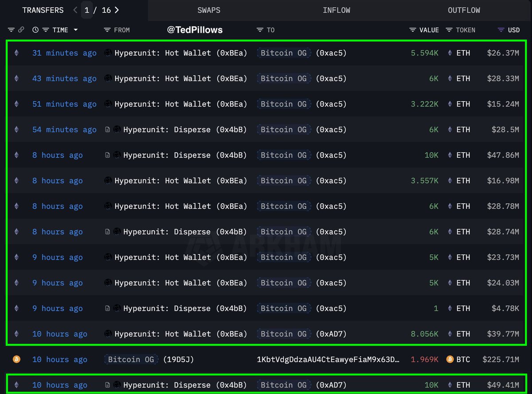Click the Hyperunit Hot Wallet avatar icon
Viewport: 532px width, 394px height.
107,53
